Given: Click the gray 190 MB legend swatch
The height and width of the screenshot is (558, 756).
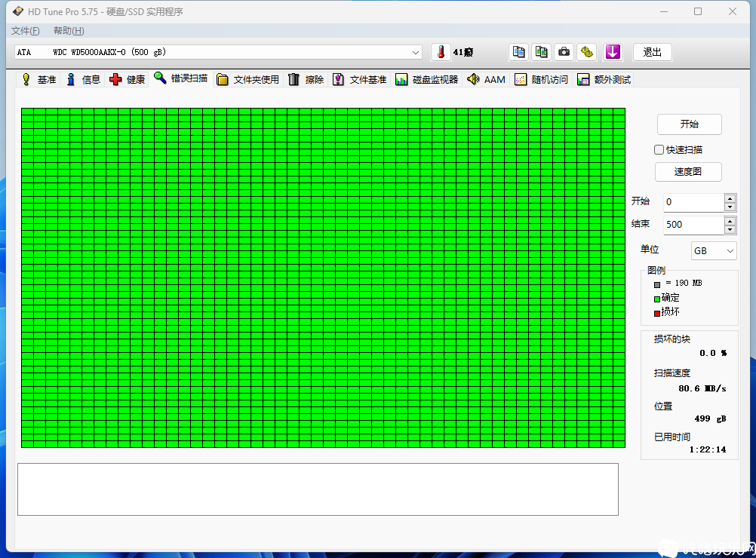Looking at the screenshot, I should point(656,285).
